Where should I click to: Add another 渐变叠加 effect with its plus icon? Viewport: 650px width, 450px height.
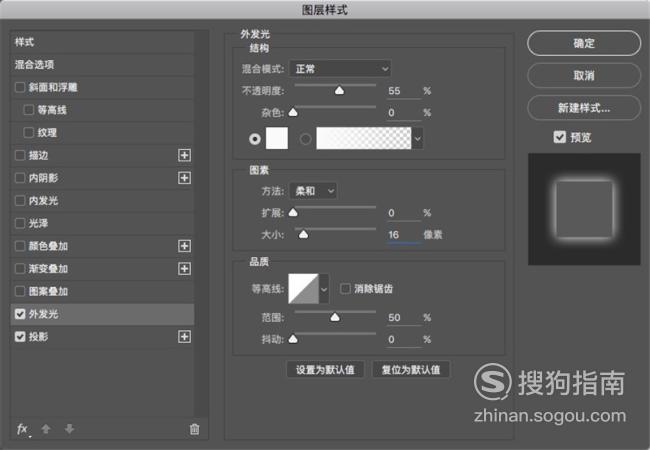(184, 269)
